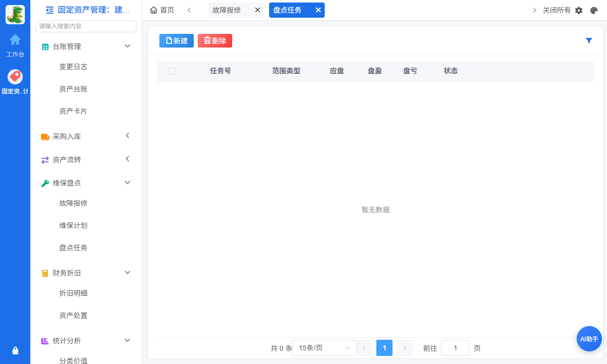The height and width of the screenshot is (364, 607).
Task: Collapse the sidebar menu fold icon
Action: (x=50, y=10)
